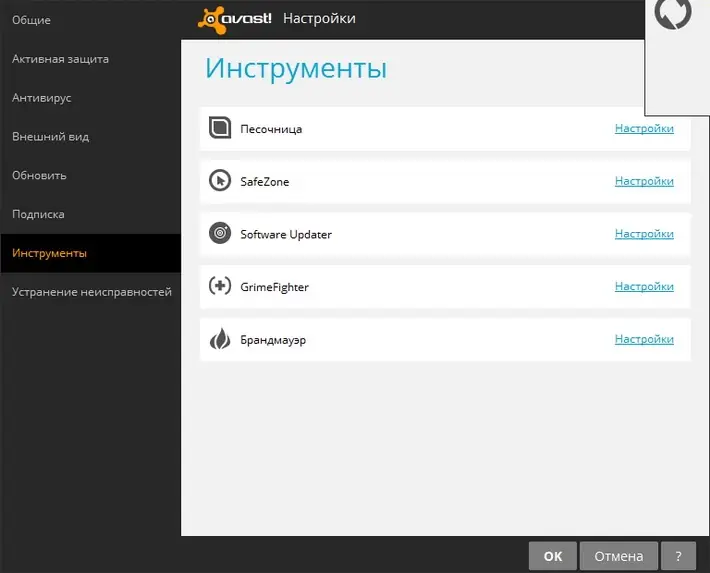This screenshot has height=573, width=710.
Task: Click the Инструменты page heading
Action: click(x=296, y=68)
